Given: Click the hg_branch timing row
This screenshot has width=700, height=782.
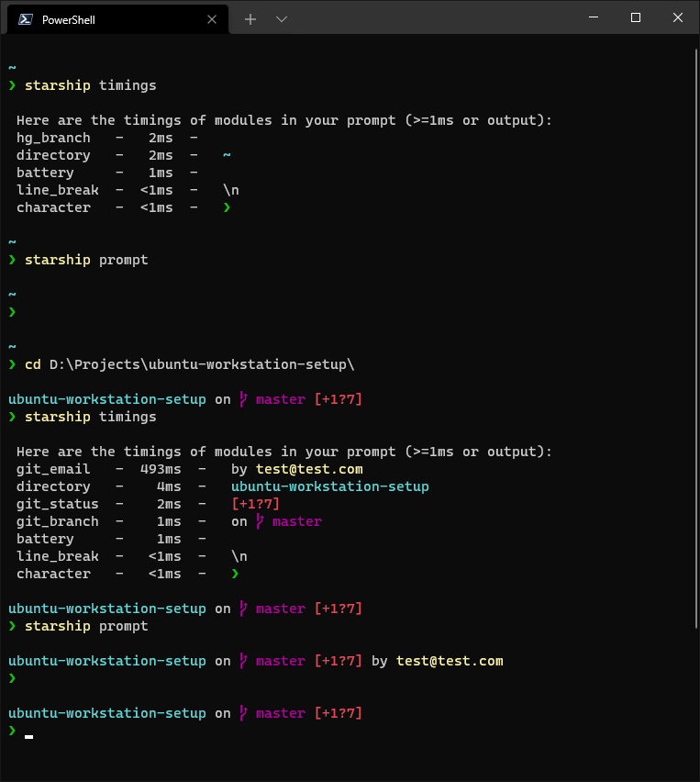Looking at the screenshot, I should point(107,138).
